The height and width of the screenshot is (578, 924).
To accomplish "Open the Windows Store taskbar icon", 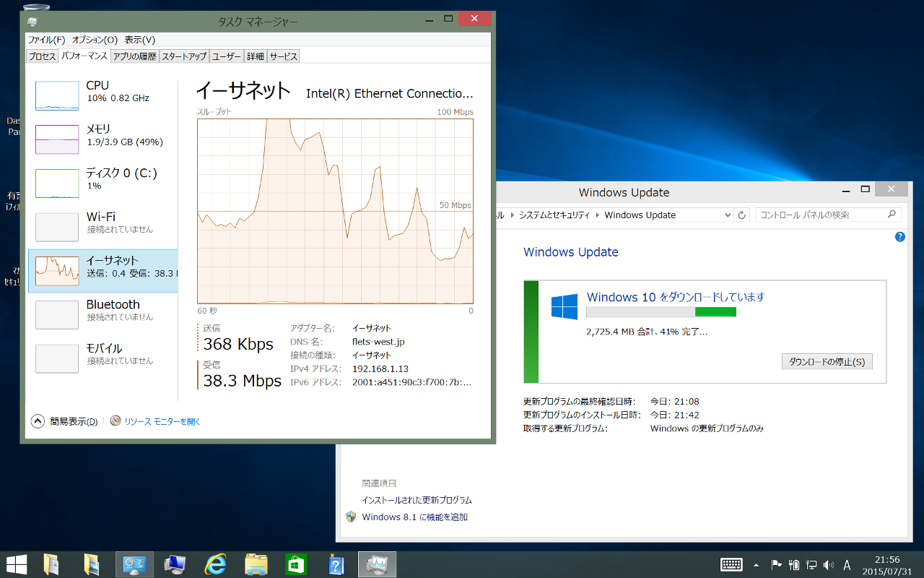I will coord(296,565).
